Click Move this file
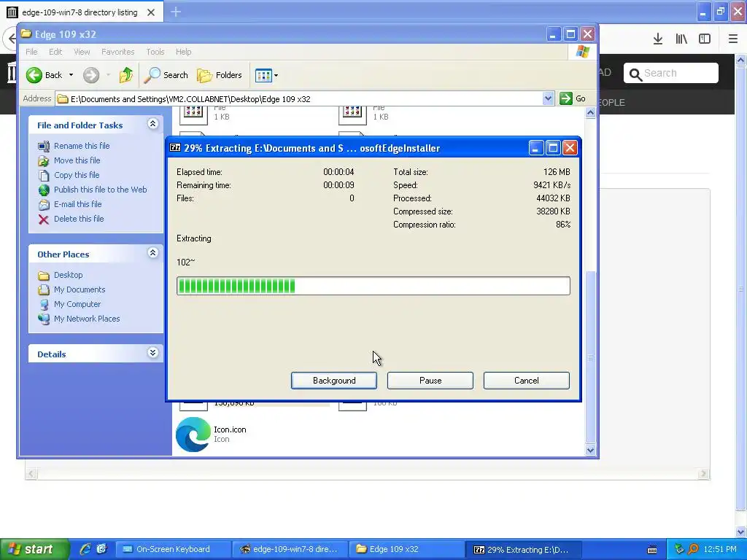 tap(77, 160)
